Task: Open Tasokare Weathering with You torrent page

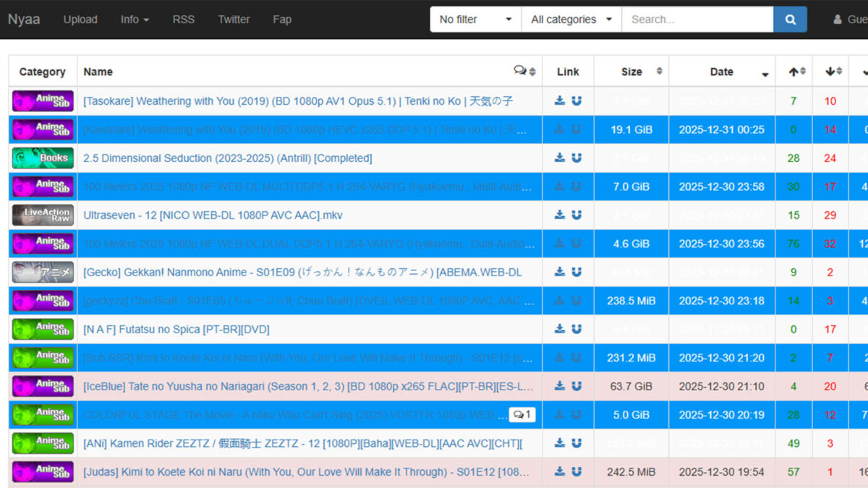Action: pos(298,100)
